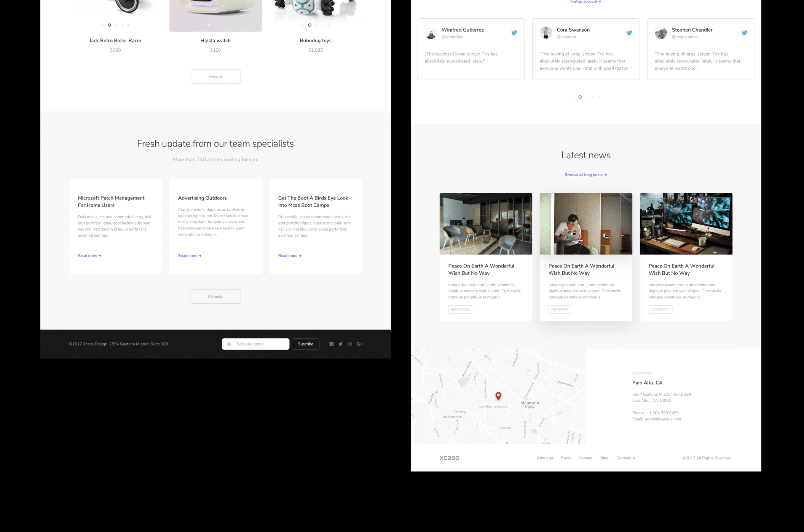
Task: Click the red map location pin
Action: [x=498, y=396]
